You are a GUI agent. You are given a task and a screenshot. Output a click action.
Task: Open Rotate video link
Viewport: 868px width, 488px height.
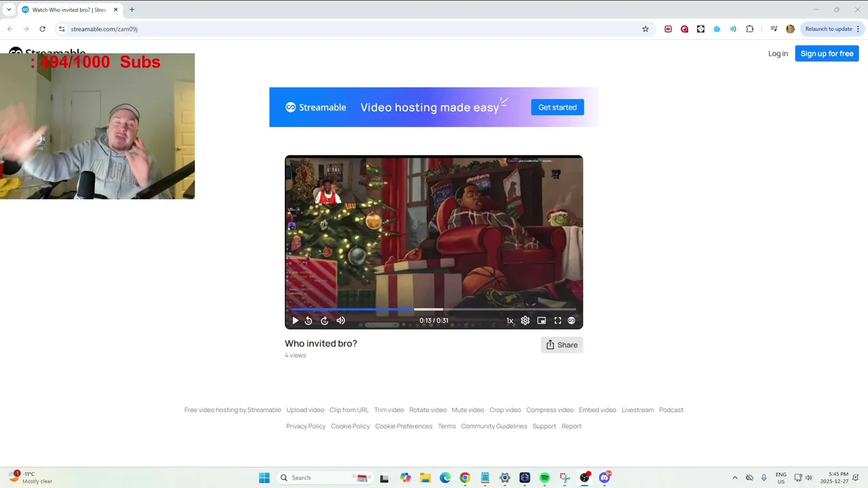428,410
